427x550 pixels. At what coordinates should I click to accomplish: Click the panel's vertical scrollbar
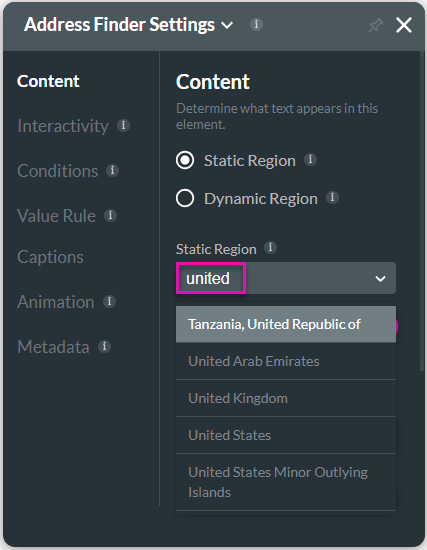click(422, 210)
